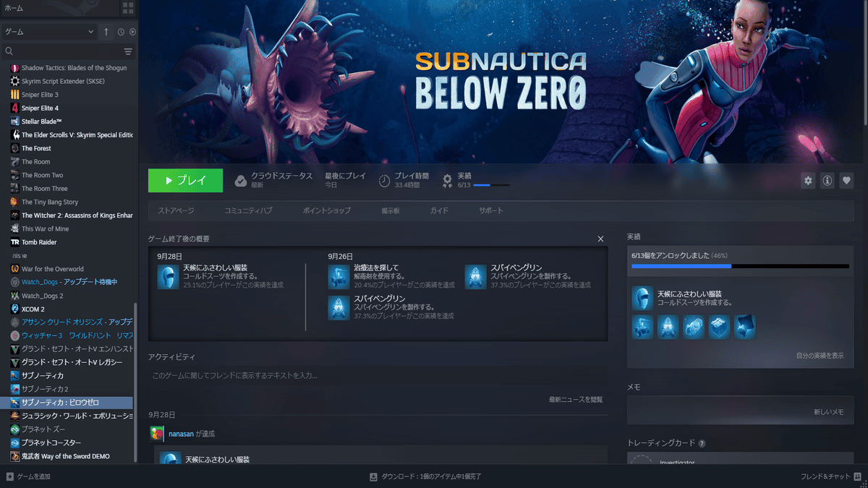This screenshot has width=868, height=488.
Task: Click the green プレイ button
Action: pyautogui.click(x=185, y=181)
